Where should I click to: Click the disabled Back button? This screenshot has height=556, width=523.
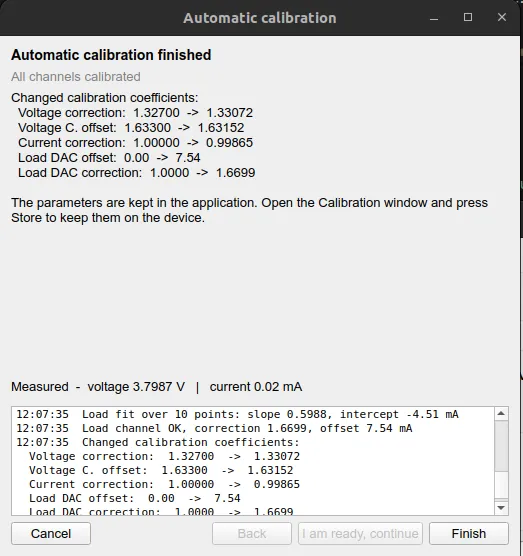click(x=252, y=533)
